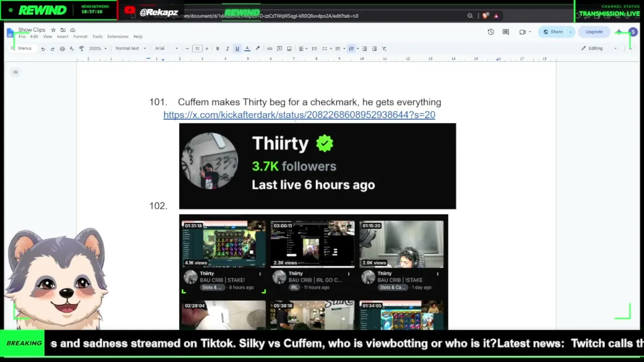Viewport: 644px width, 362px height.
Task: Open the Help menu
Action: (138, 37)
